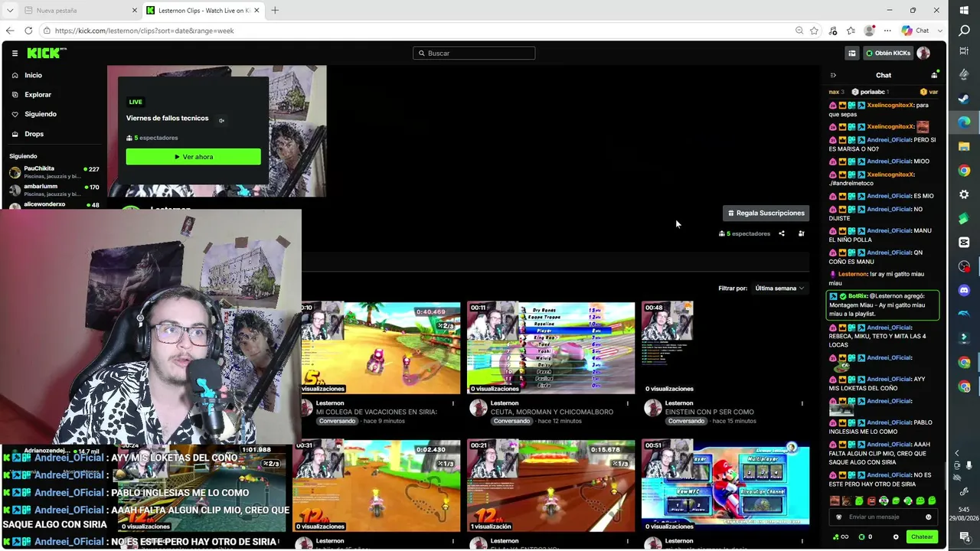Open options for the CEUTA, MOROMAN clip
The height and width of the screenshot is (551, 980).
coord(627,403)
